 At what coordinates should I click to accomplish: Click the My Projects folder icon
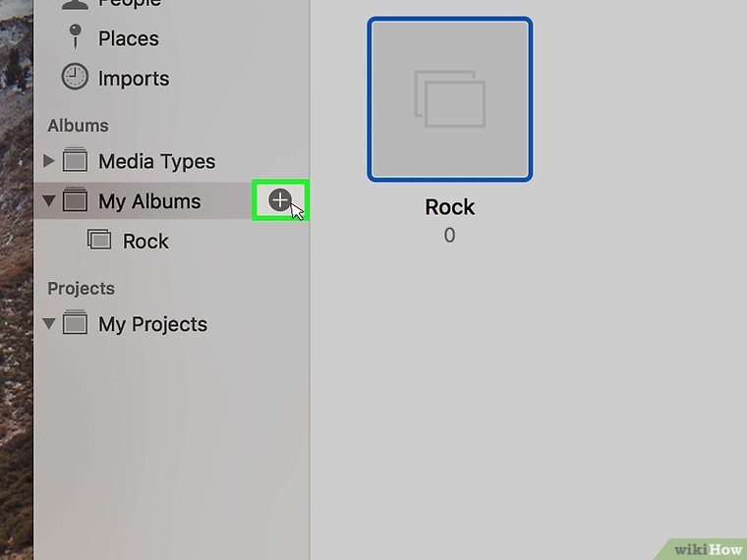click(75, 323)
